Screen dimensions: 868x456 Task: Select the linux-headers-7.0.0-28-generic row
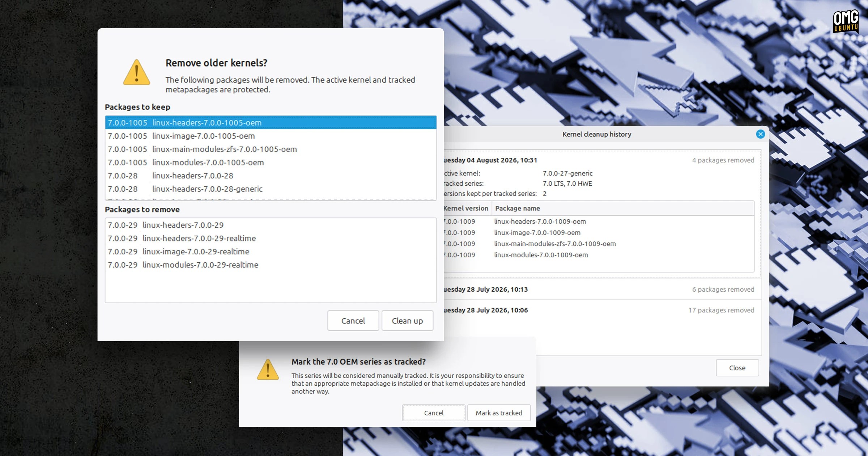[x=271, y=189]
